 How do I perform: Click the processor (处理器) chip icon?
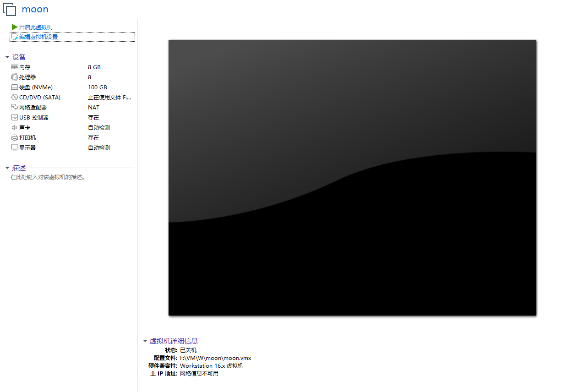point(15,77)
